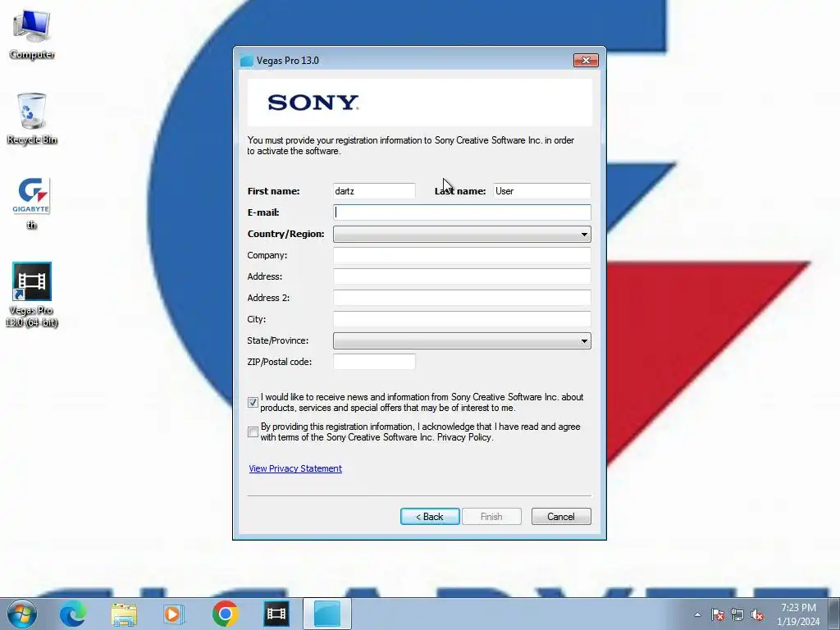Show hidden system tray icons
The height and width of the screenshot is (630, 840).
click(697, 614)
